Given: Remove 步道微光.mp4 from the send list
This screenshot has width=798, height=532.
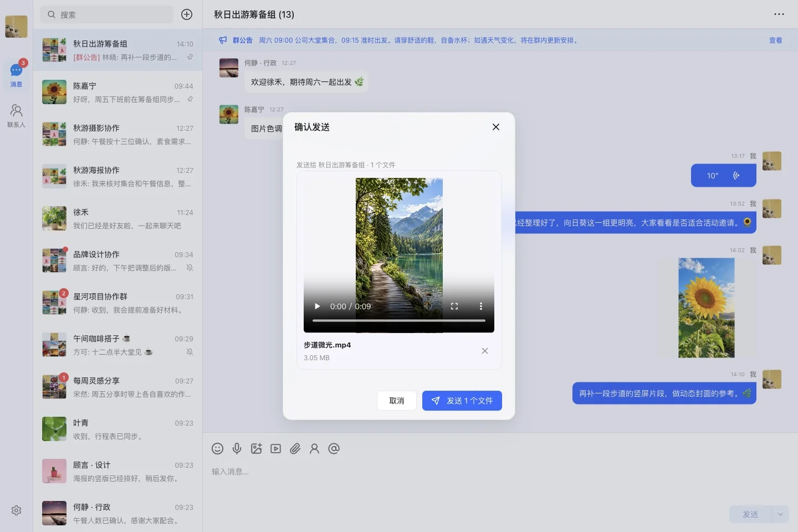Looking at the screenshot, I should 485,351.
